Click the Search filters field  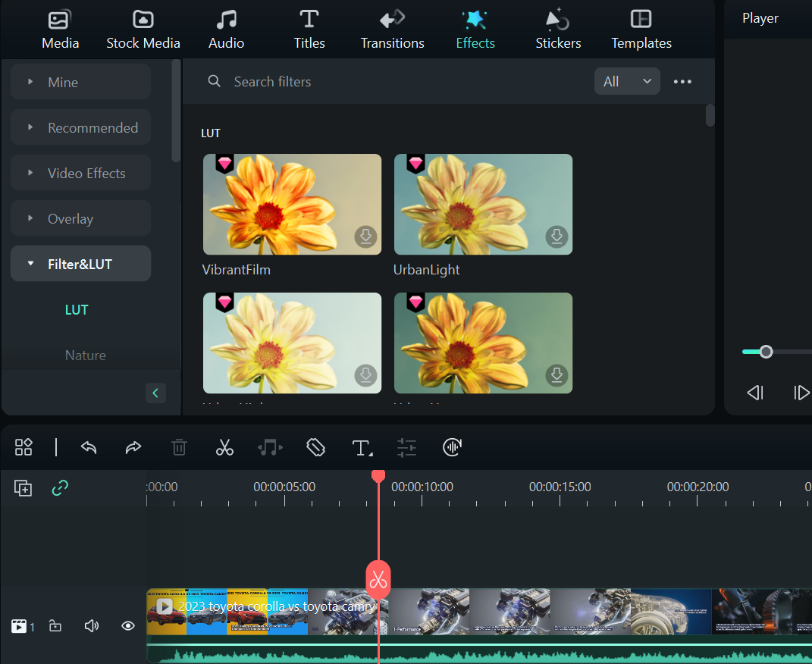tap(393, 81)
